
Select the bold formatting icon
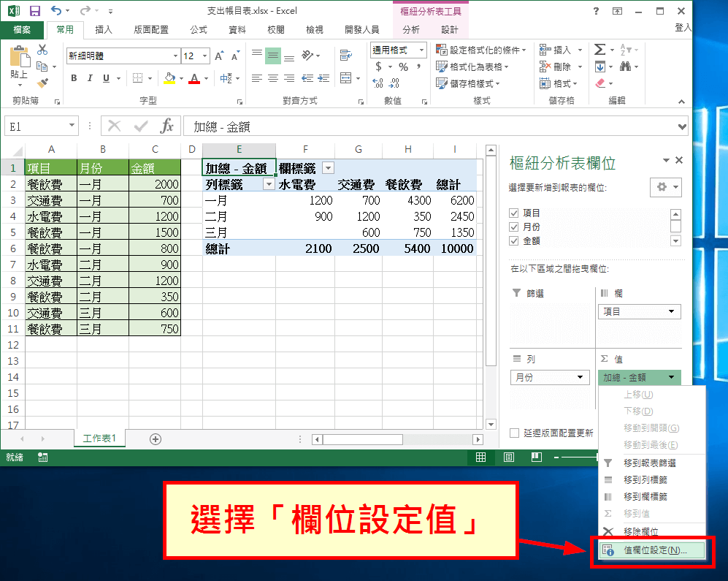75,77
